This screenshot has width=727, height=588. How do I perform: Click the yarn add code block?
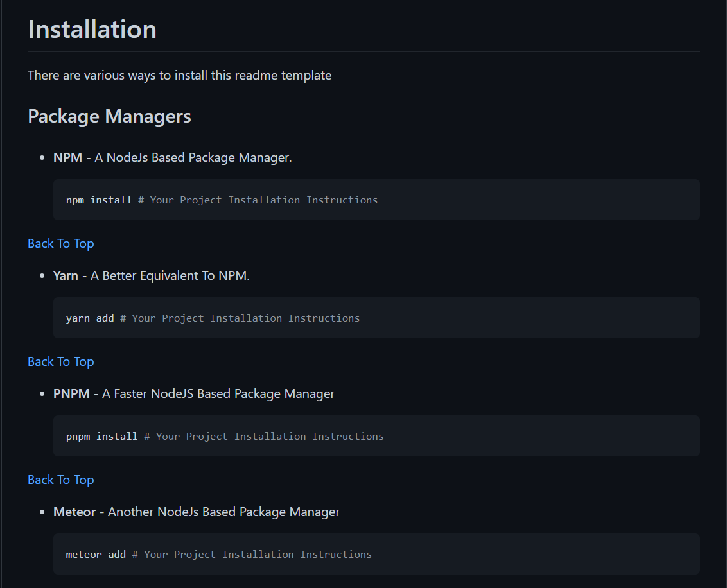coord(376,318)
